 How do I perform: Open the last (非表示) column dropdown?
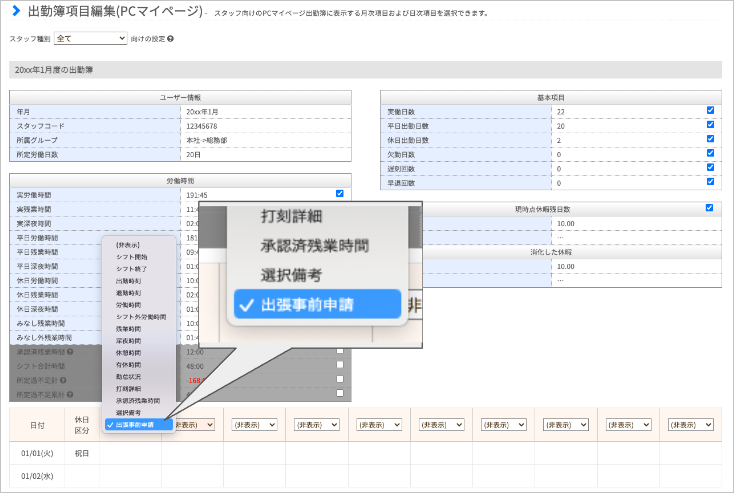coord(691,425)
